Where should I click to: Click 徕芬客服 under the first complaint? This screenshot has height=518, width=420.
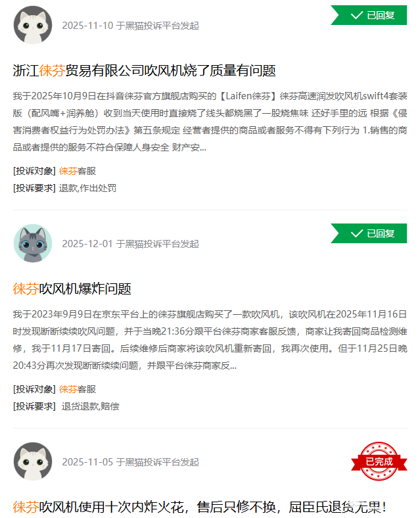coord(78,171)
